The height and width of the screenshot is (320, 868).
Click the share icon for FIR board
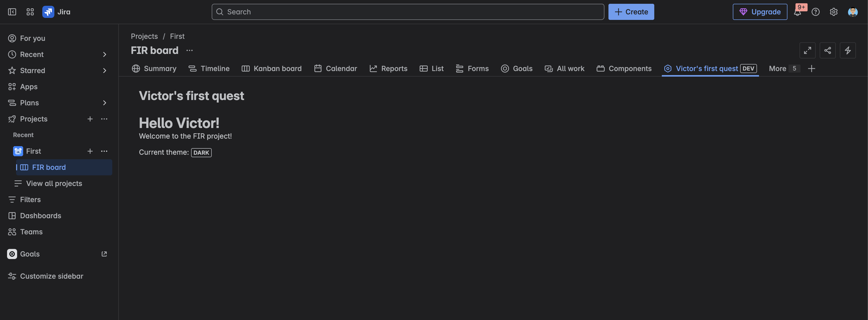827,50
